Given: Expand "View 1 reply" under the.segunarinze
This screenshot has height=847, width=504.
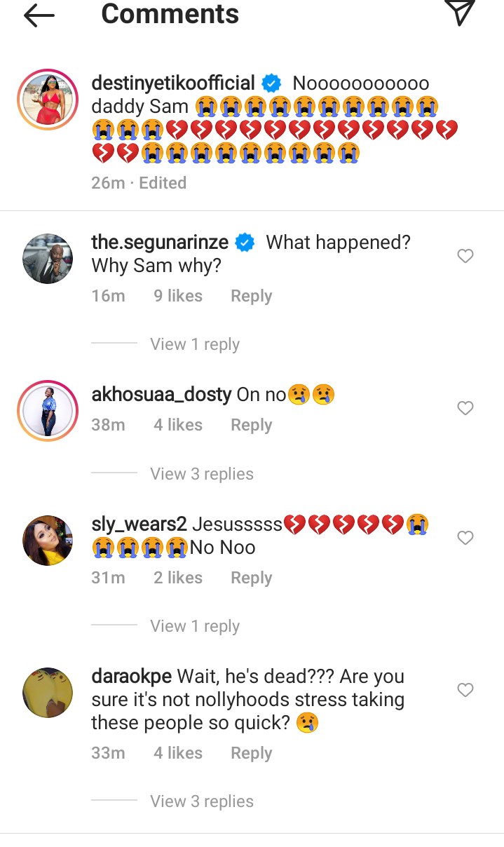Looking at the screenshot, I should [195, 344].
